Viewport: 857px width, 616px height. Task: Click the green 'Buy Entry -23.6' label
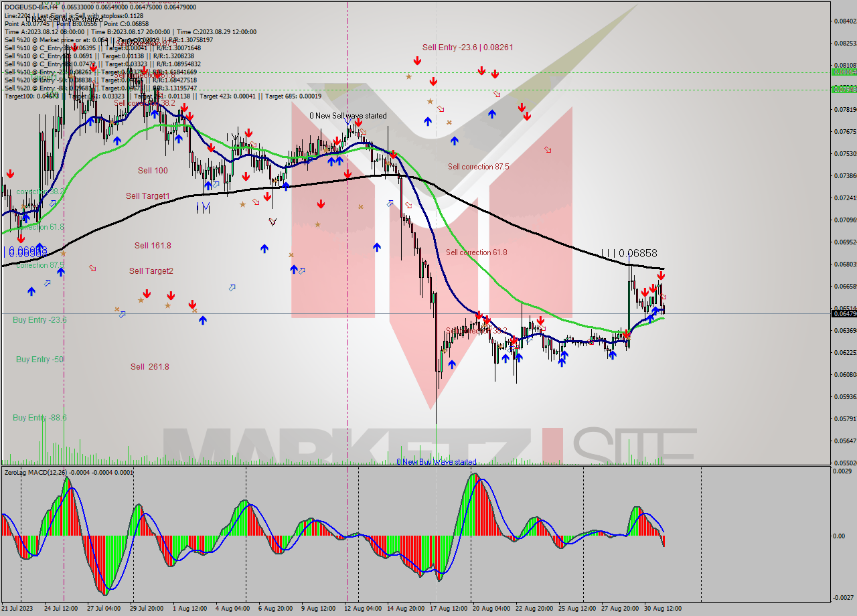[40, 320]
